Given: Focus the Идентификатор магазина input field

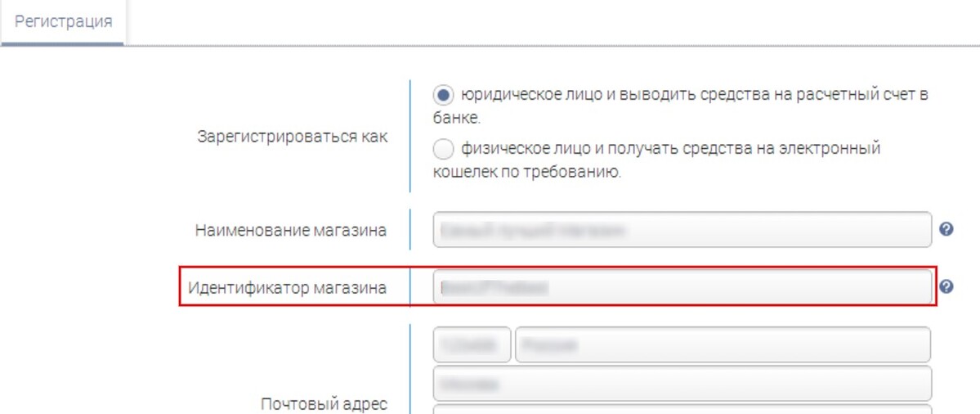Looking at the screenshot, I should (x=682, y=287).
